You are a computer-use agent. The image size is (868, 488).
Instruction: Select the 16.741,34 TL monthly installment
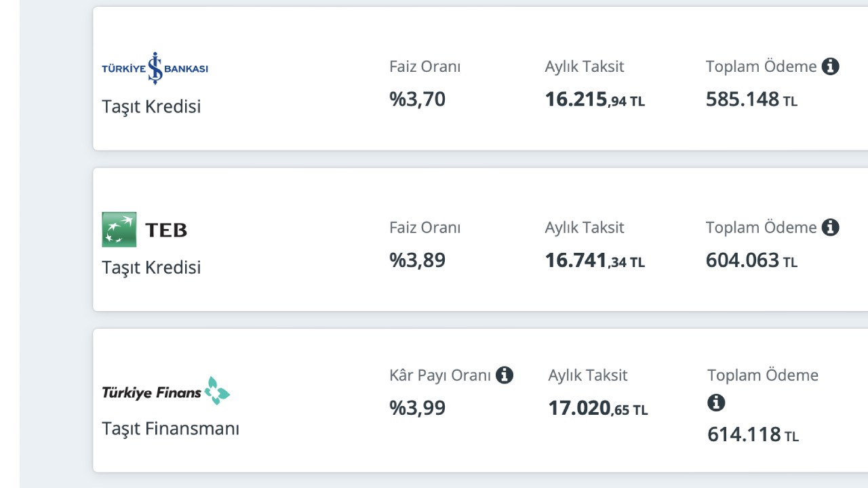coord(595,260)
